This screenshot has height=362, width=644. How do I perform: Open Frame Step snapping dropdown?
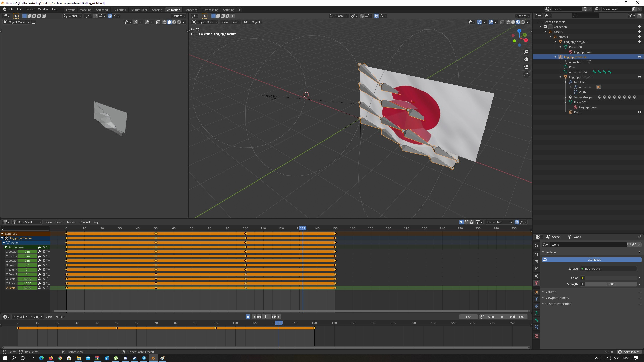point(499,222)
